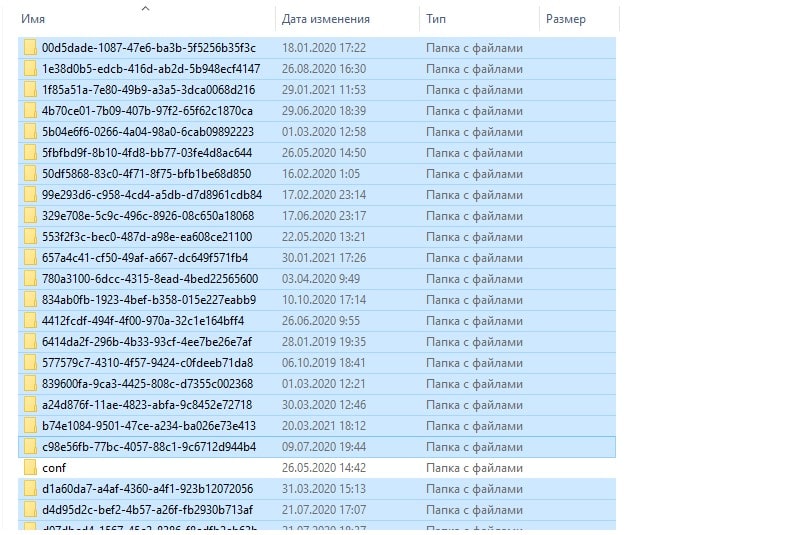Select folder icon of 553f2f3c-bec0-487d-a98e-ea608ce21100
The width and height of the screenshot is (801, 535).
[30, 237]
